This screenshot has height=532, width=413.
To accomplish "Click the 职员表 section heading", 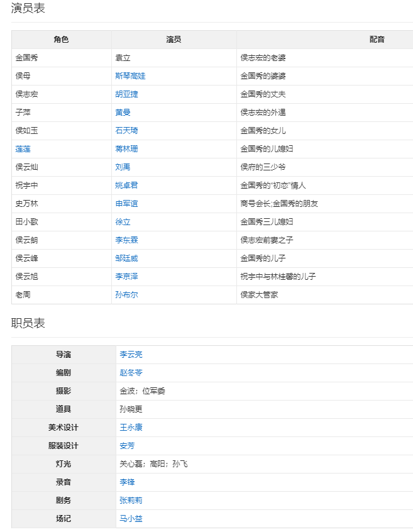I will click(28, 323).
